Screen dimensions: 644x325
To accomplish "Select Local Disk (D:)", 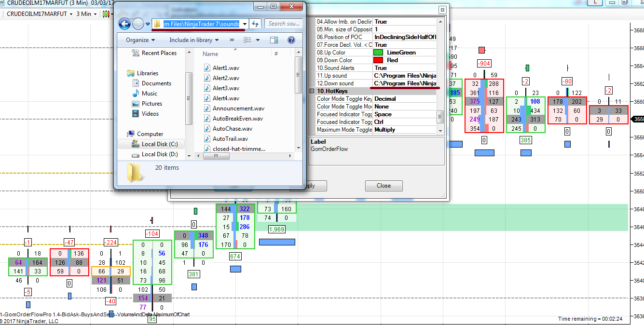I will click(x=154, y=154).
